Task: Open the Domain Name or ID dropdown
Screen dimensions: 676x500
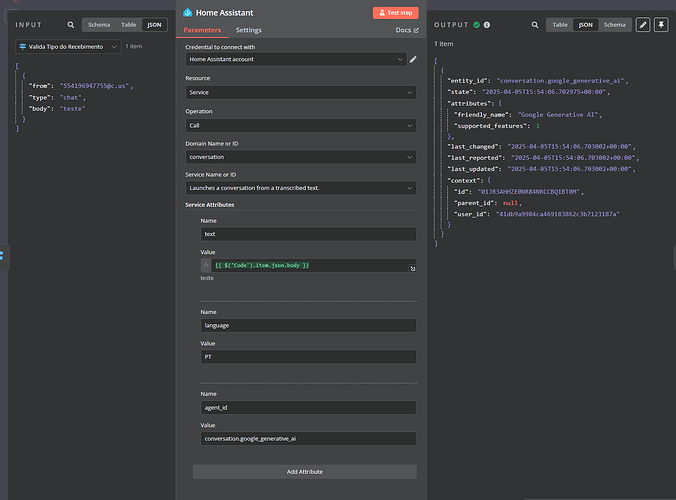Action: pos(300,157)
